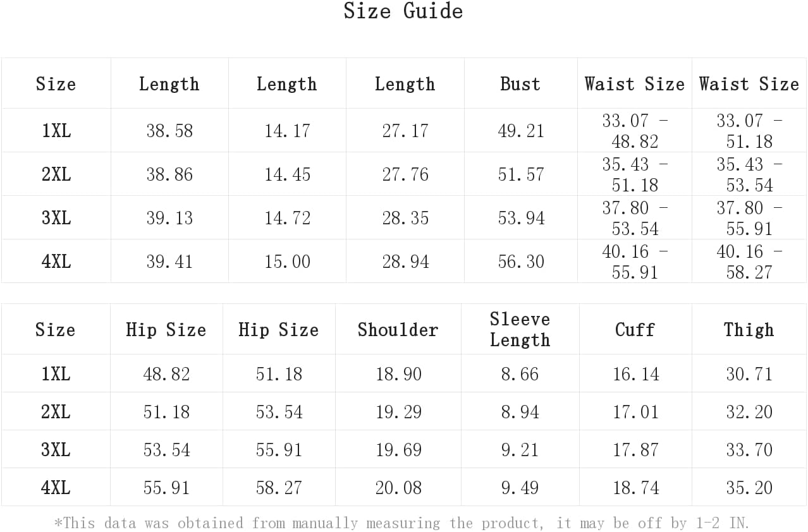Select the Thigh column header
Image resolution: width=808 pixels, height=532 pixels.
click(749, 330)
